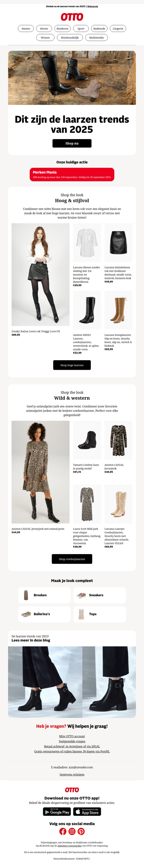Click the Gegevens wijzigen link

click(72, 774)
